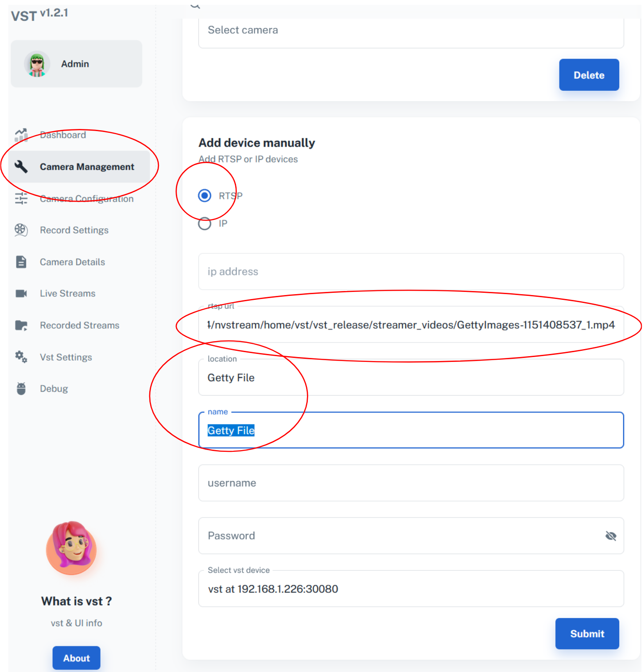Open the Select camera dropdown
Screen dimensions: 644x672
click(x=411, y=30)
